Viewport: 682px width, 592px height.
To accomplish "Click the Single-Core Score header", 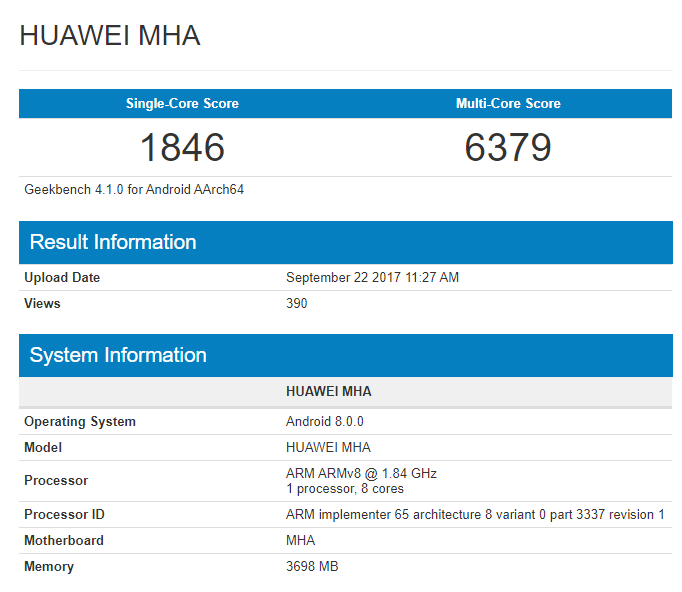I will (182, 104).
